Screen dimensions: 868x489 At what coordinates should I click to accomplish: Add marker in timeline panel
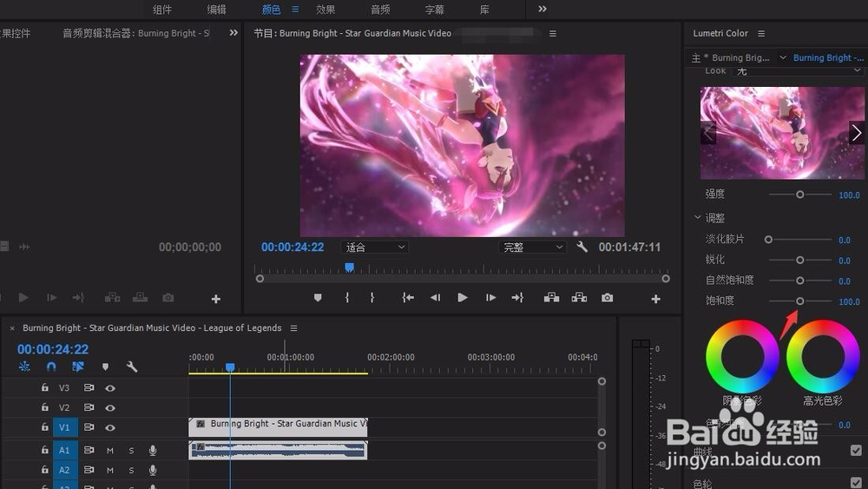coord(105,367)
